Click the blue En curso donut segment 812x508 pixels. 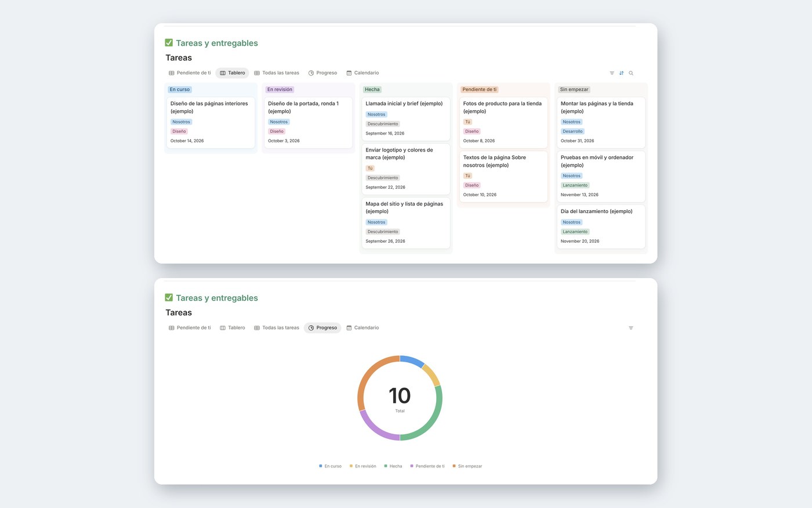click(x=413, y=361)
